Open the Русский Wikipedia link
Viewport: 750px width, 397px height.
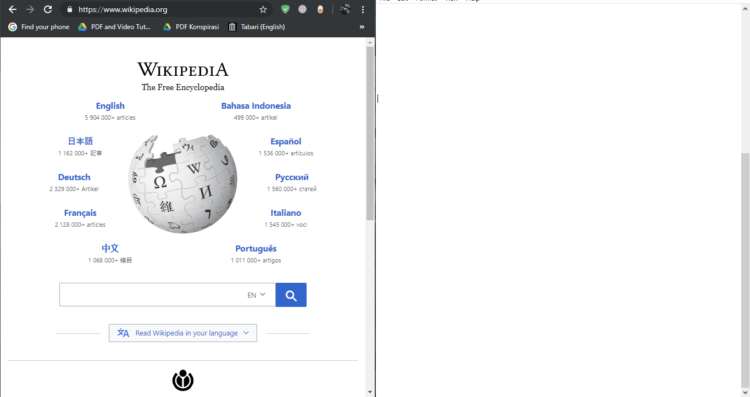click(x=292, y=177)
